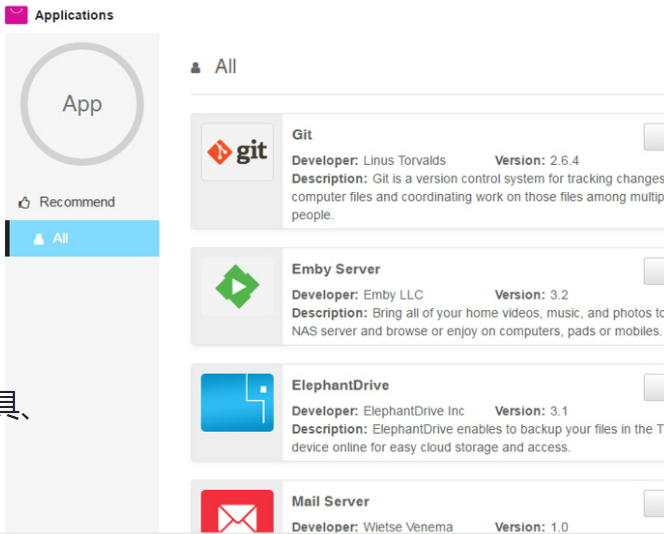Image resolution: width=664 pixels, height=534 pixels.
Task: Click the person icon beside All heading
Action: point(197,68)
